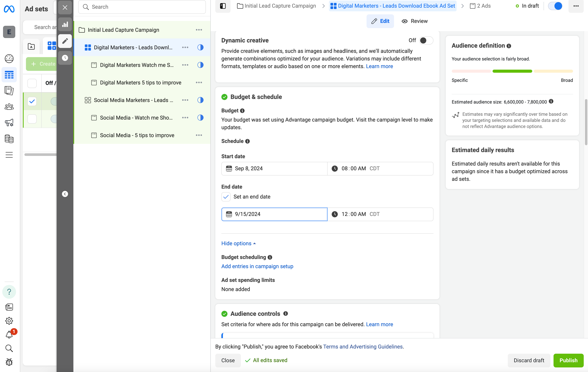Select Social Media - 5 tips to improve ad

pyautogui.click(x=137, y=135)
